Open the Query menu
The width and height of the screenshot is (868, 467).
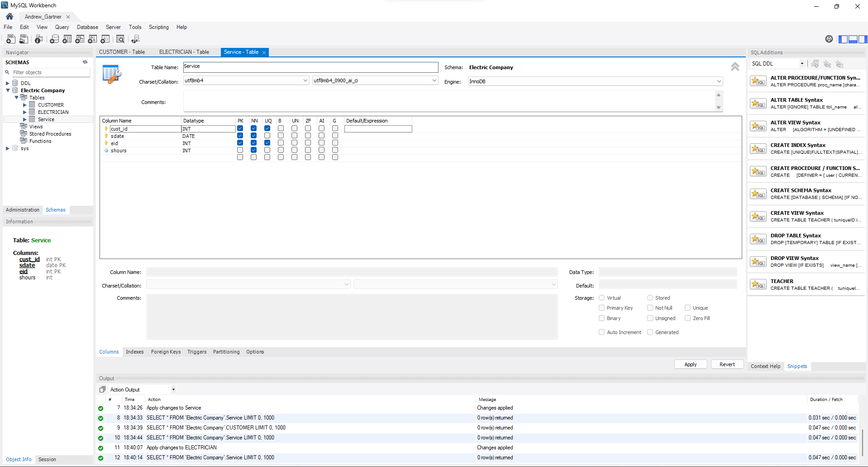coord(62,27)
